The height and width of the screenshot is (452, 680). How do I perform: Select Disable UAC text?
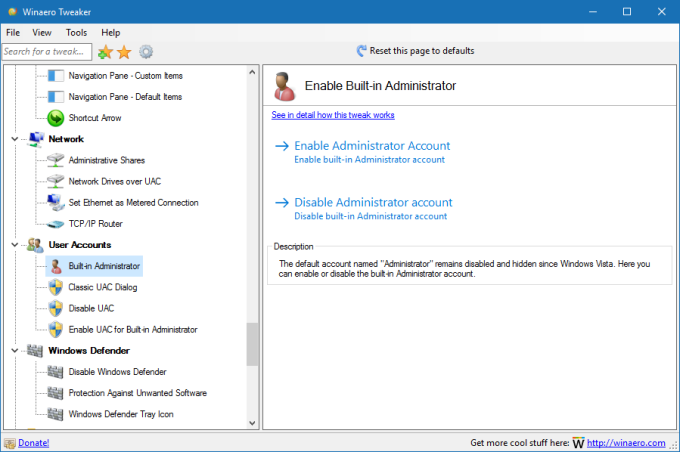[x=91, y=308]
